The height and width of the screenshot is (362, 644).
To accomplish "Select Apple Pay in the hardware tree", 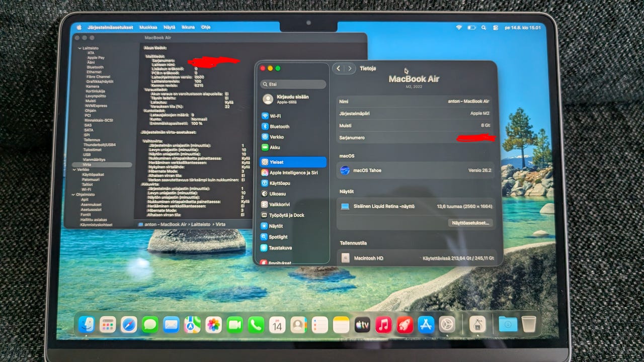I will pyautogui.click(x=96, y=57).
